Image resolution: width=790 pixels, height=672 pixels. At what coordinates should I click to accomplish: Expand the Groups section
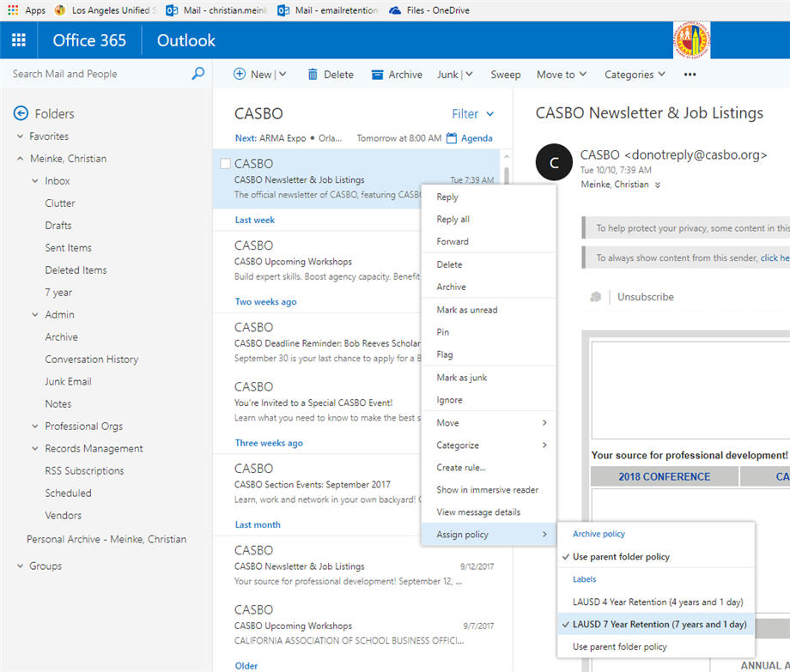click(20, 566)
